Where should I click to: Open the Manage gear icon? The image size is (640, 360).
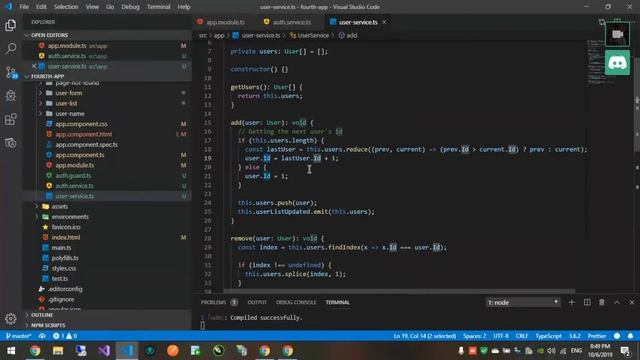(x=11, y=318)
